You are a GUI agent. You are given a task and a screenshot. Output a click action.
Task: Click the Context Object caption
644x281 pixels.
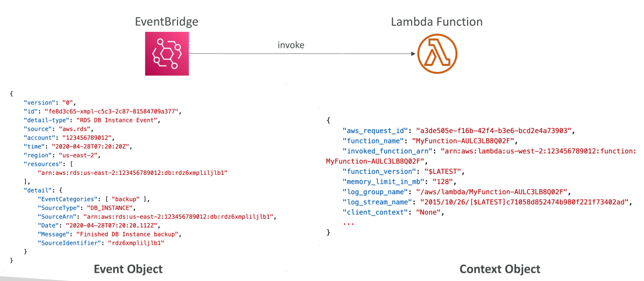click(x=500, y=269)
